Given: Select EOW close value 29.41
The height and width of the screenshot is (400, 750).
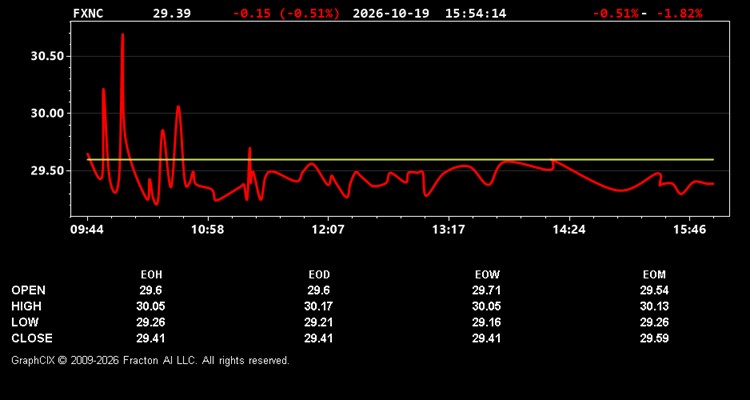Looking at the screenshot, I should pos(486,338).
